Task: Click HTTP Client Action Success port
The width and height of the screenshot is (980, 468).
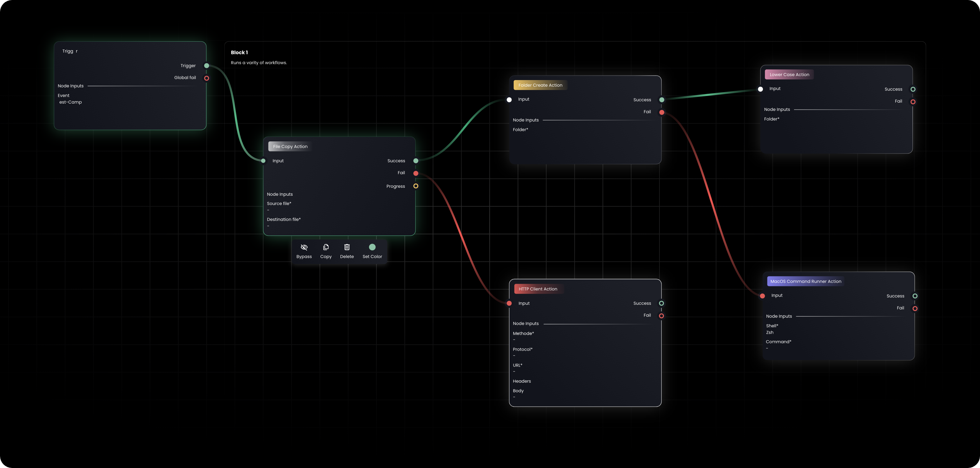Action: pyautogui.click(x=661, y=303)
